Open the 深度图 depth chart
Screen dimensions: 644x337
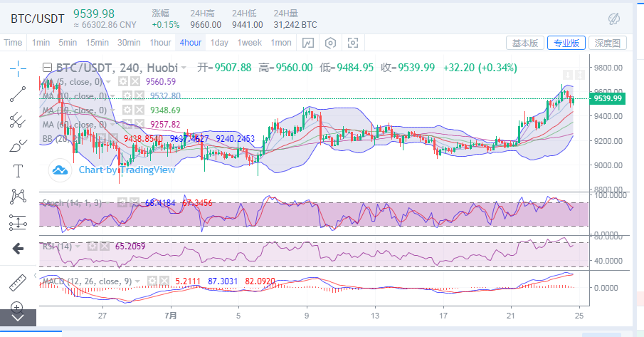(608, 43)
